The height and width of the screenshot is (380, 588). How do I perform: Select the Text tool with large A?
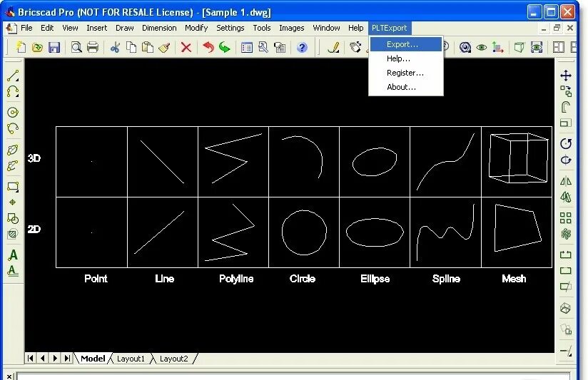13,255
